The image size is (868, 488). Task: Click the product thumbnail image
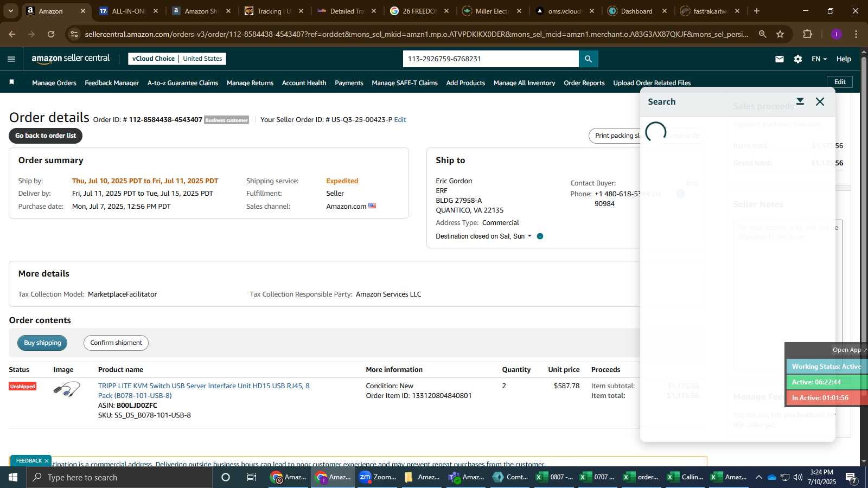[67, 389]
